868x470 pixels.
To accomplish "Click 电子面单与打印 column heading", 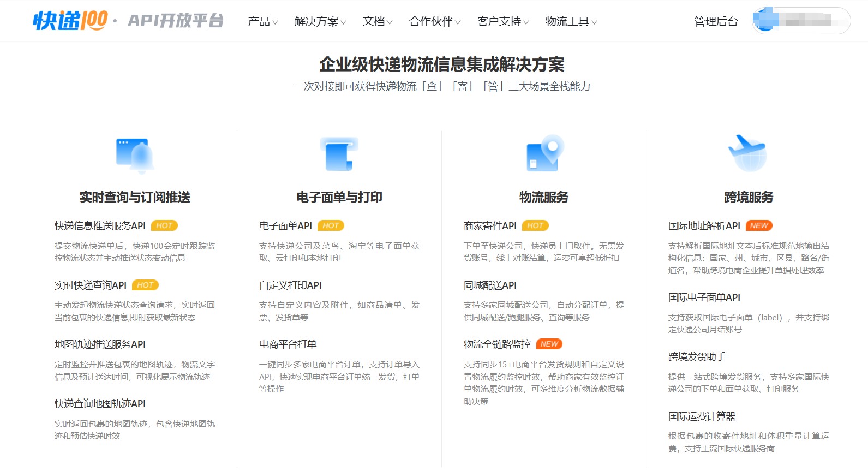I will 339,197.
